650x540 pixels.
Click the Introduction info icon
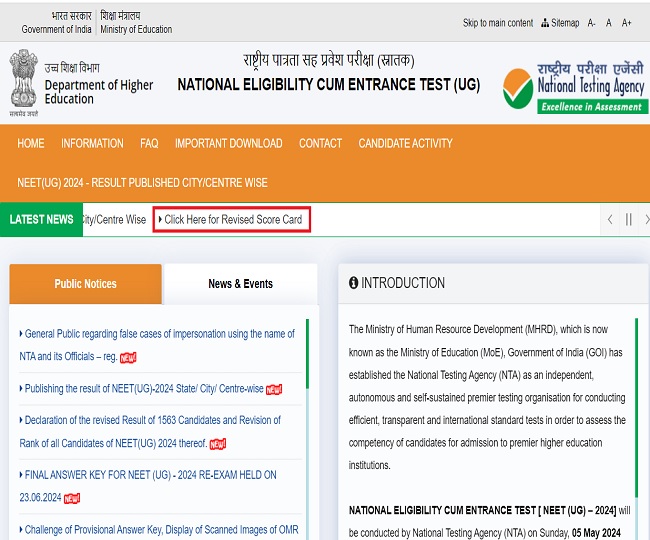(x=353, y=283)
